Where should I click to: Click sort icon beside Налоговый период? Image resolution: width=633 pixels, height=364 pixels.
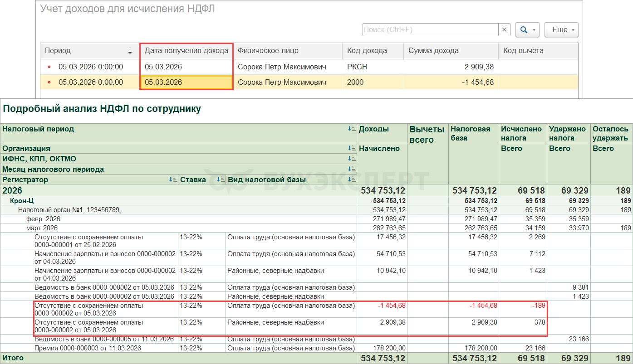tap(352, 129)
